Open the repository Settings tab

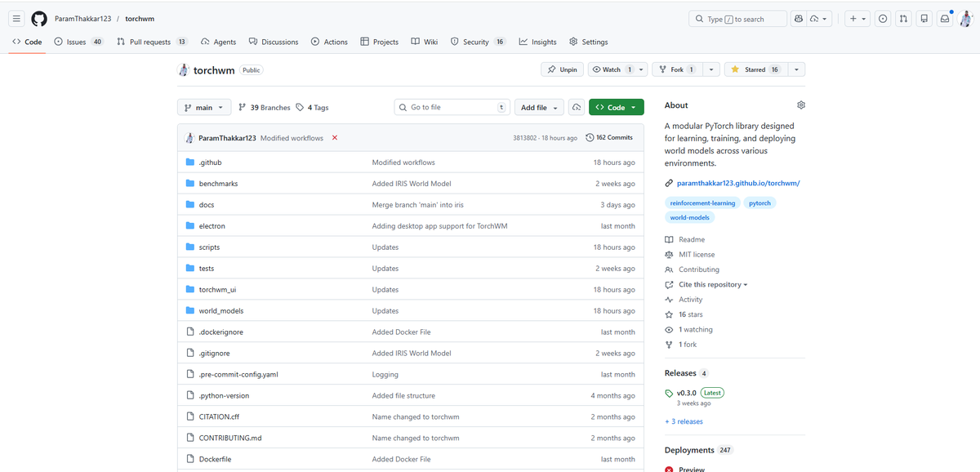tap(589, 42)
